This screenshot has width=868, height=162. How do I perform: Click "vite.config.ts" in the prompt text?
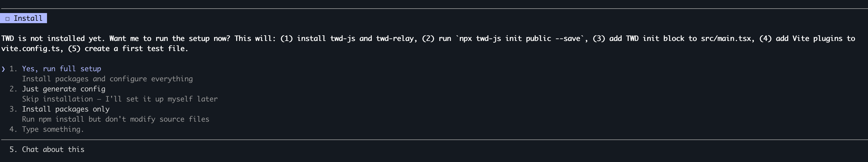tap(30, 49)
